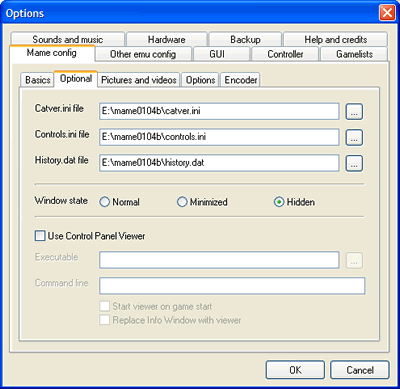400x389 pixels.
Task: Set window state to Minimized
Action: click(x=202, y=202)
